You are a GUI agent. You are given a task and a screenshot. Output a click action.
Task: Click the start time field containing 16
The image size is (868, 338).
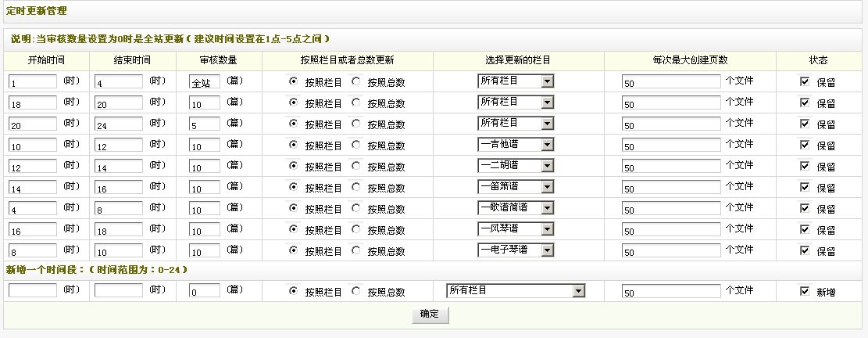pos(33,228)
